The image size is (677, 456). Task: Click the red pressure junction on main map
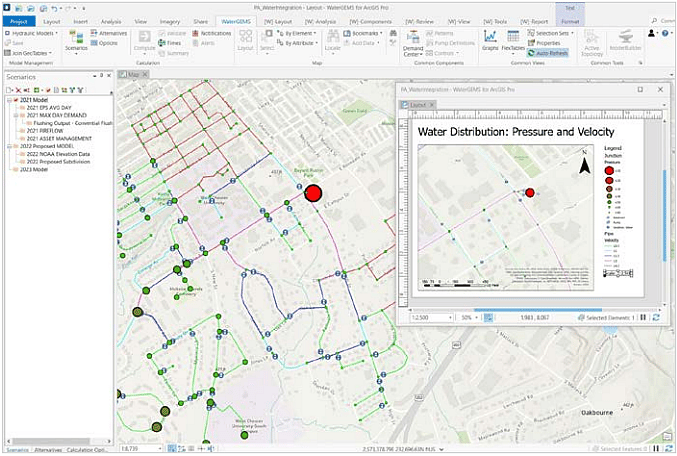313,193
